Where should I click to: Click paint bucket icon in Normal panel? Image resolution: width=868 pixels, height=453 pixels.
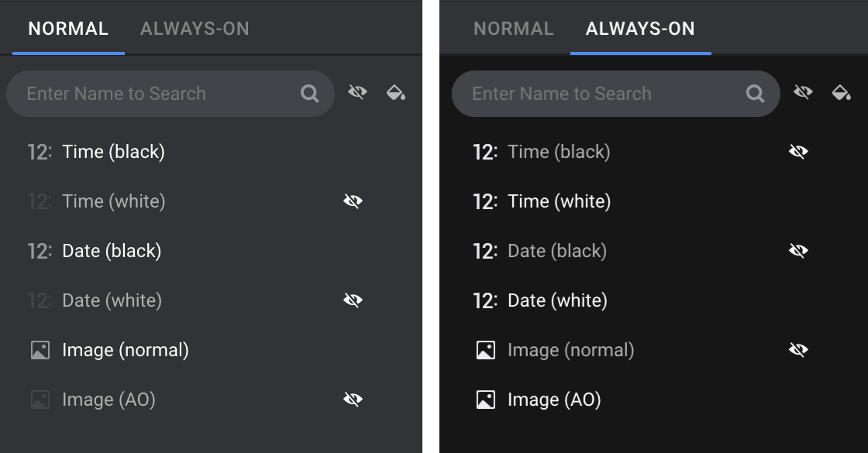396,94
